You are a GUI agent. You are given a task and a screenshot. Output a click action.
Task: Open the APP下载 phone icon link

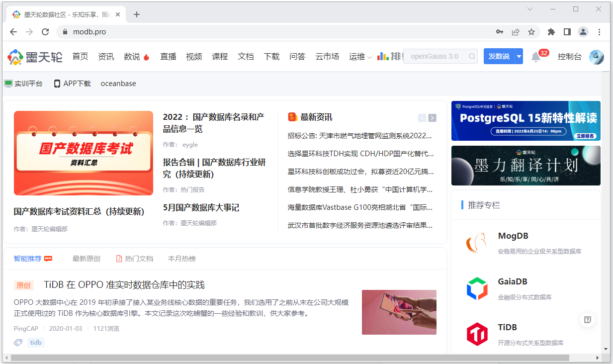point(57,84)
